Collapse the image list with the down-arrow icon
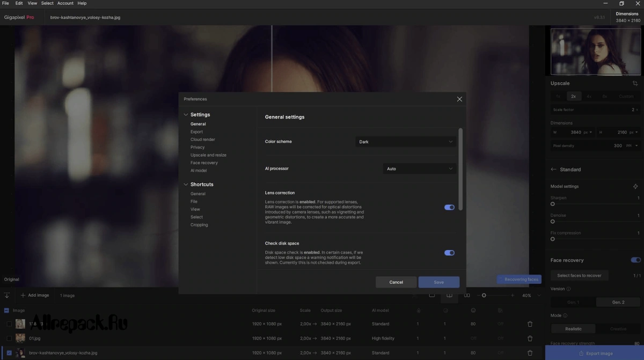This screenshot has height=360, width=644. 7,296
